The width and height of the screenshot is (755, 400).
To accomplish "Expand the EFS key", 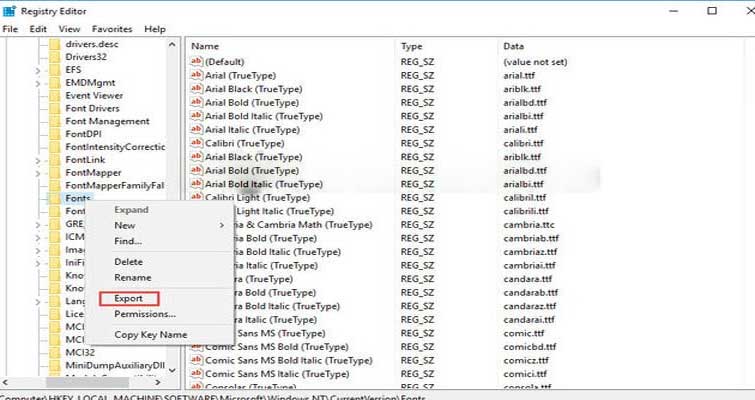I will (38, 70).
